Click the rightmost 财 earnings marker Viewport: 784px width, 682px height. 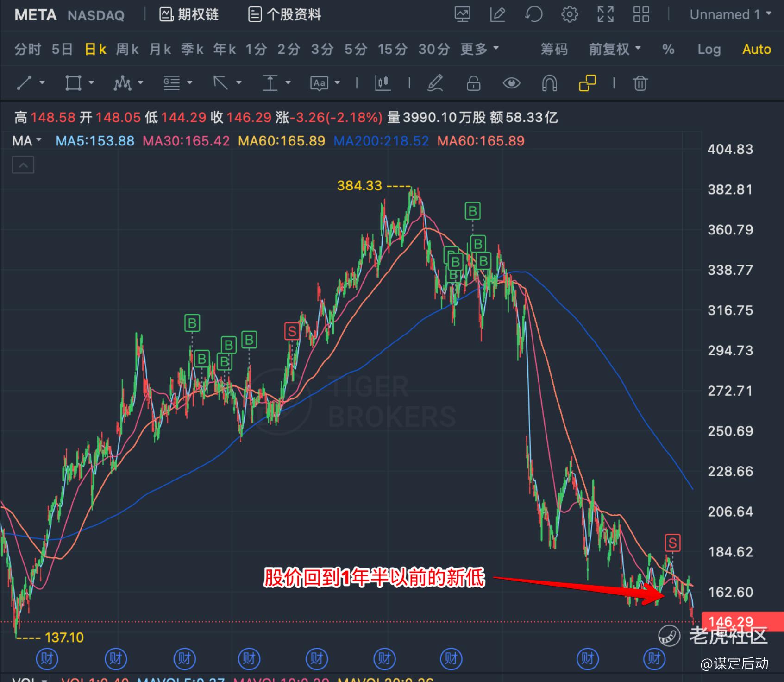tap(654, 659)
